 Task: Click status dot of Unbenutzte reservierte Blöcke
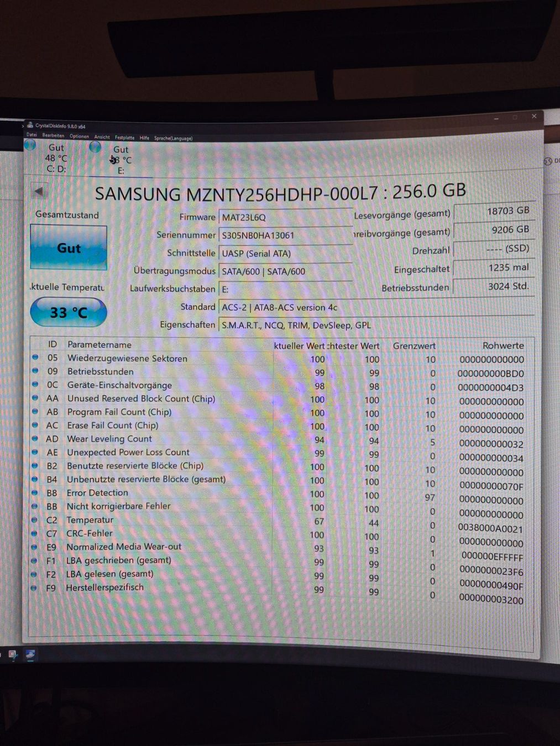[35, 479]
